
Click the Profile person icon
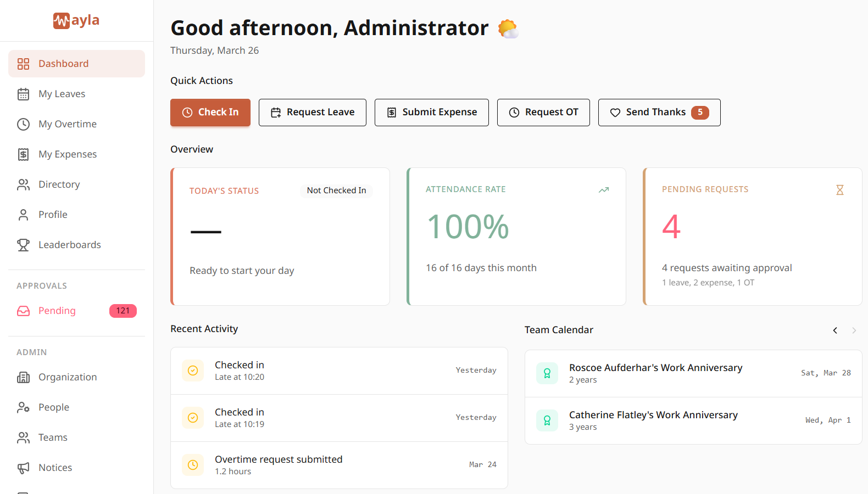[23, 215]
